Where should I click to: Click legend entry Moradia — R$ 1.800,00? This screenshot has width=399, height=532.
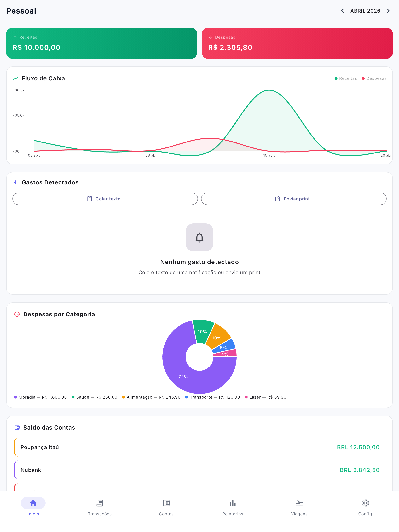(x=40, y=397)
